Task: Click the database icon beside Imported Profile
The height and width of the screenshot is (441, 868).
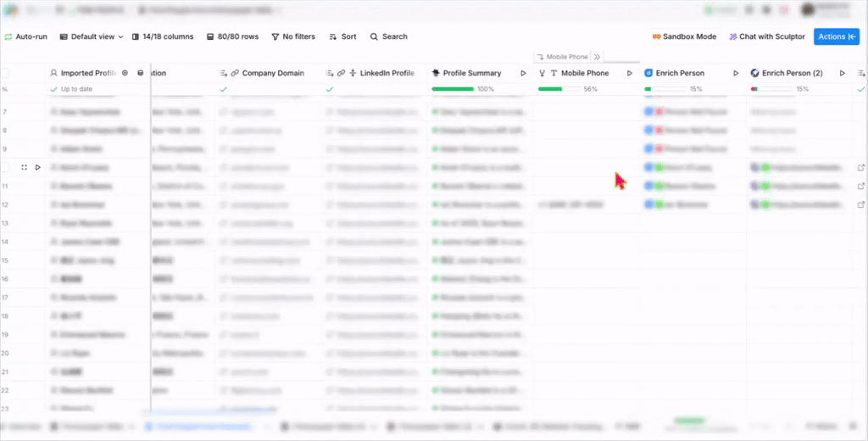Action: [x=141, y=73]
